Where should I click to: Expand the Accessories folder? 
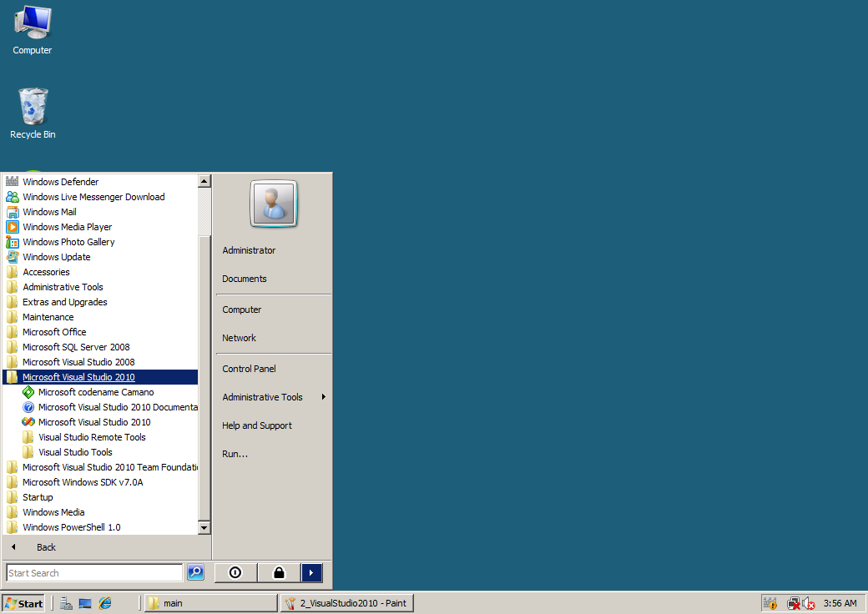(100, 272)
